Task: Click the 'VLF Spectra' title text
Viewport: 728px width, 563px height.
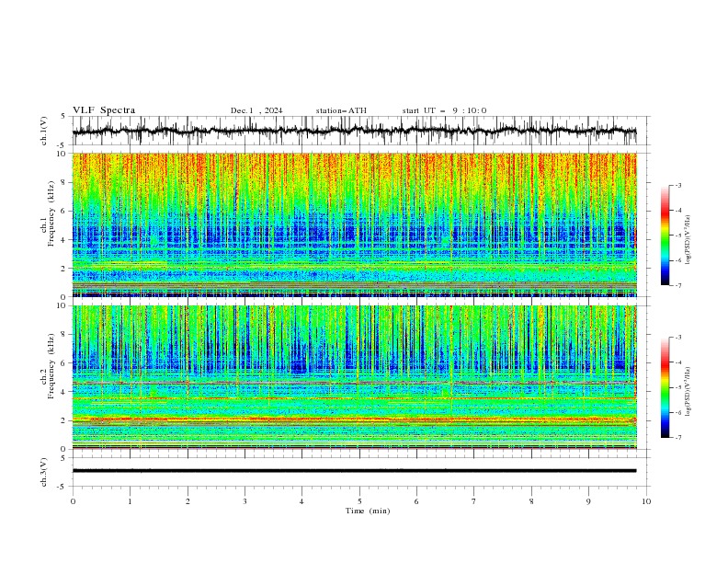Action: (104, 110)
